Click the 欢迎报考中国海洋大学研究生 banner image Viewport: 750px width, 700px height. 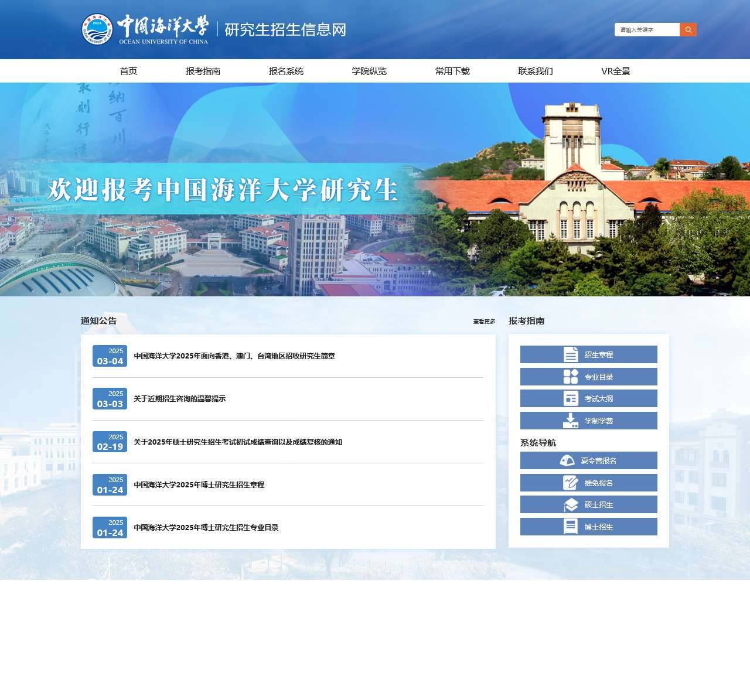(x=375, y=189)
